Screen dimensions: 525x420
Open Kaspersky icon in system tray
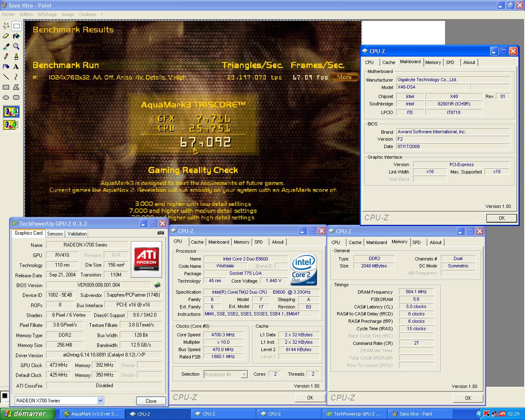(487, 414)
